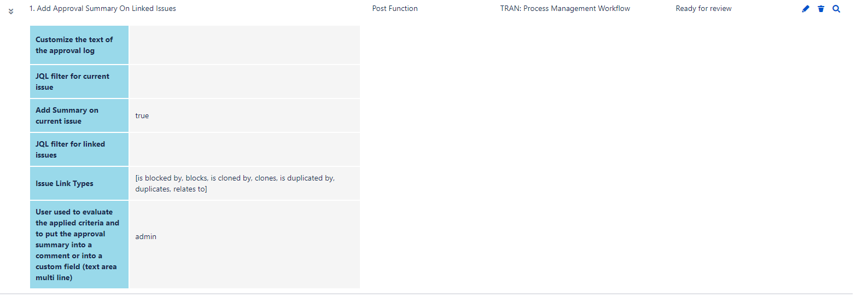Click the magnifying glass icon
The width and height of the screenshot is (868, 296).
836,9
